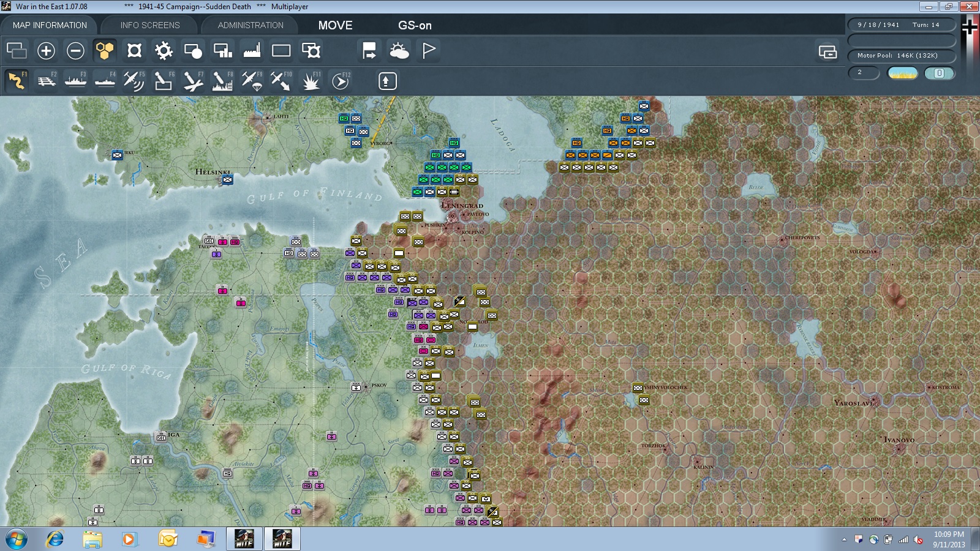Click the date and Turn 14 display
This screenshot has height=551, width=980.
click(x=901, y=25)
